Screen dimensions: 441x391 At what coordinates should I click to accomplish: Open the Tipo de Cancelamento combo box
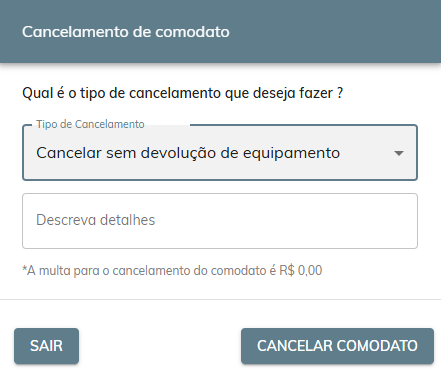pyautogui.click(x=220, y=153)
